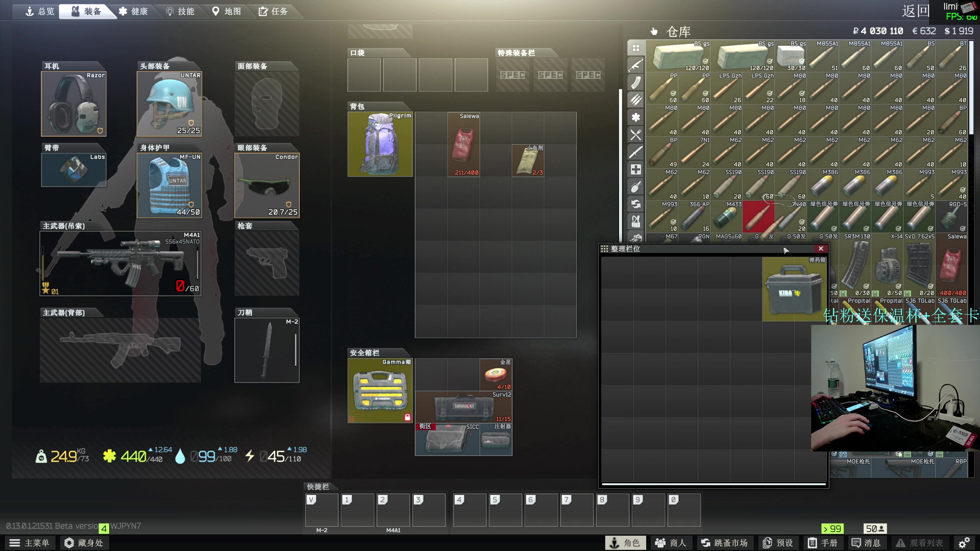Screen dimensions: 980x551
Task: Select the M433 grenade round in stash
Action: pyautogui.click(x=727, y=217)
